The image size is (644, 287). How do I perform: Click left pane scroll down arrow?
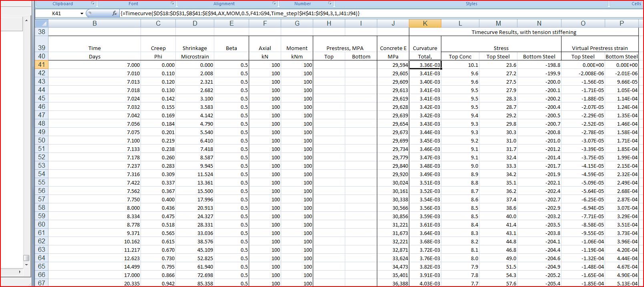26,265
